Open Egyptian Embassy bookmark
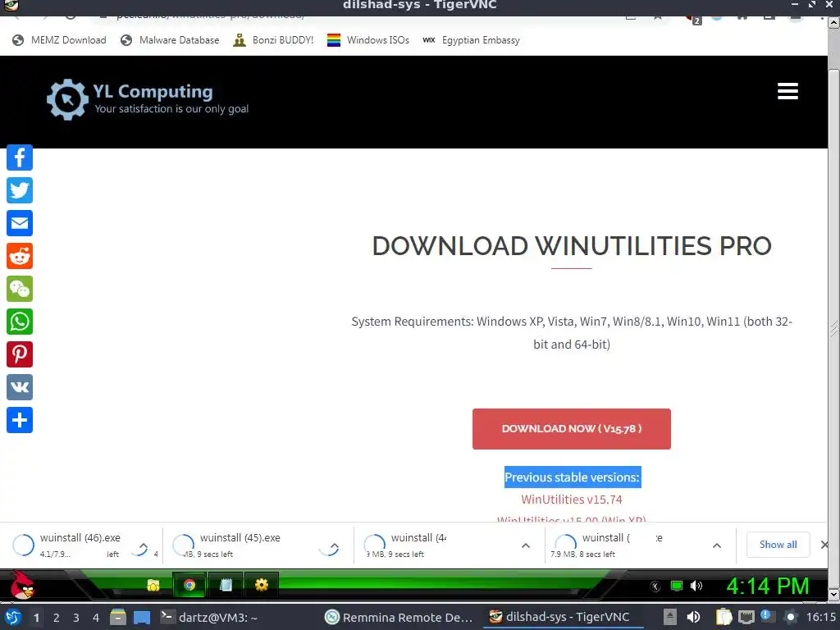The width and height of the screenshot is (840, 630). click(x=471, y=40)
